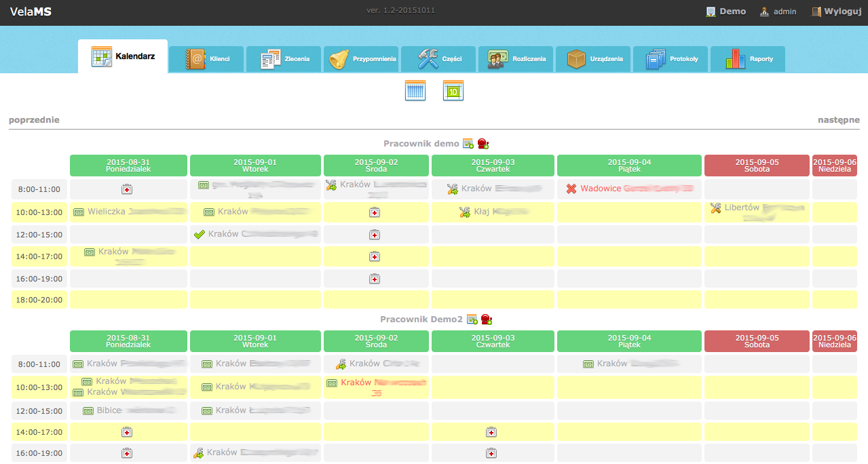Image resolution: width=868 pixels, height=464 pixels.
Task: Click Pracownik Demo2 2015-09-01 Wtorek header
Action: [x=255, y=341]
